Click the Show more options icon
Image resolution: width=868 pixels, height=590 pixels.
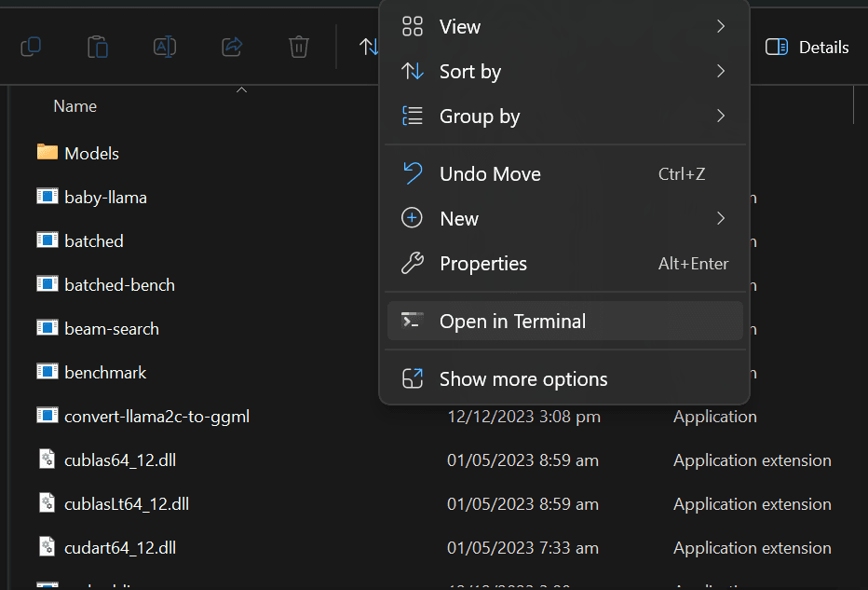coord(413,378)
